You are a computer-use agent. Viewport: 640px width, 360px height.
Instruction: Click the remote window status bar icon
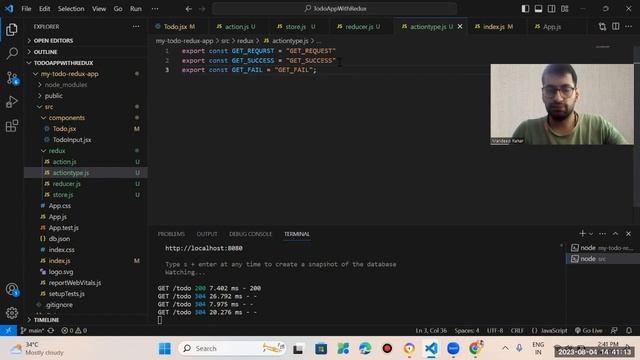pos(8,331)
